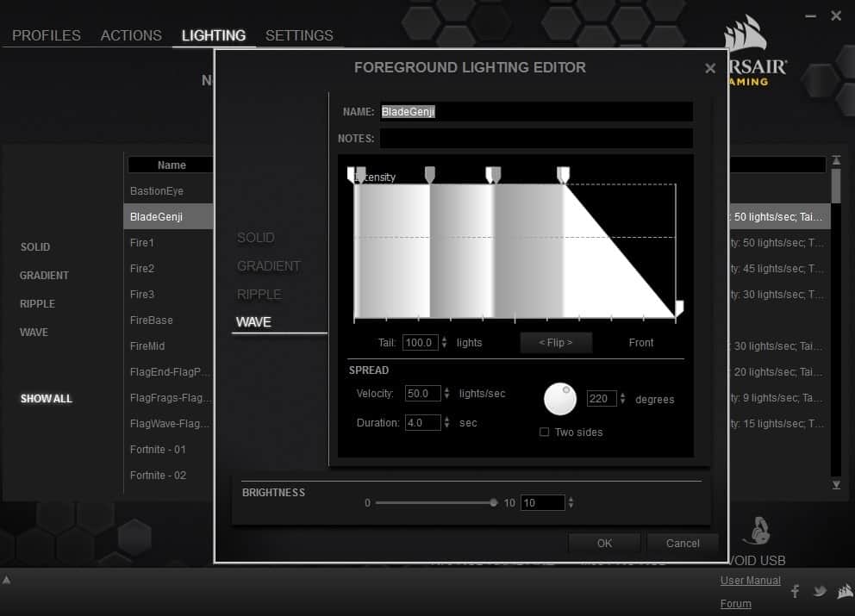Click the Velocity value field
The width and height of the screenshot is (855, 616).
pos(422,394)
